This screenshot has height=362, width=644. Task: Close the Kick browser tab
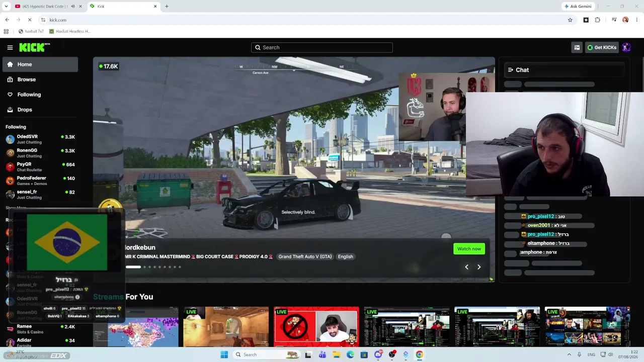coord(155,7)
